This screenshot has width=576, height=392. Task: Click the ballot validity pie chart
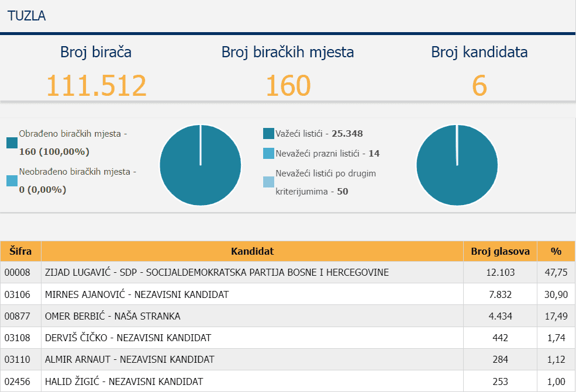click(457, 165)
